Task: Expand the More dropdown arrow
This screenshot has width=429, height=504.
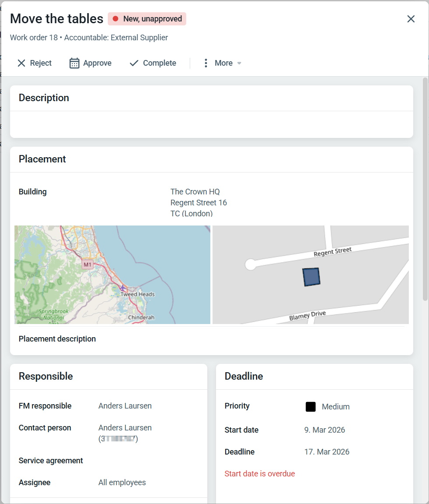Action: pos(239,63)
